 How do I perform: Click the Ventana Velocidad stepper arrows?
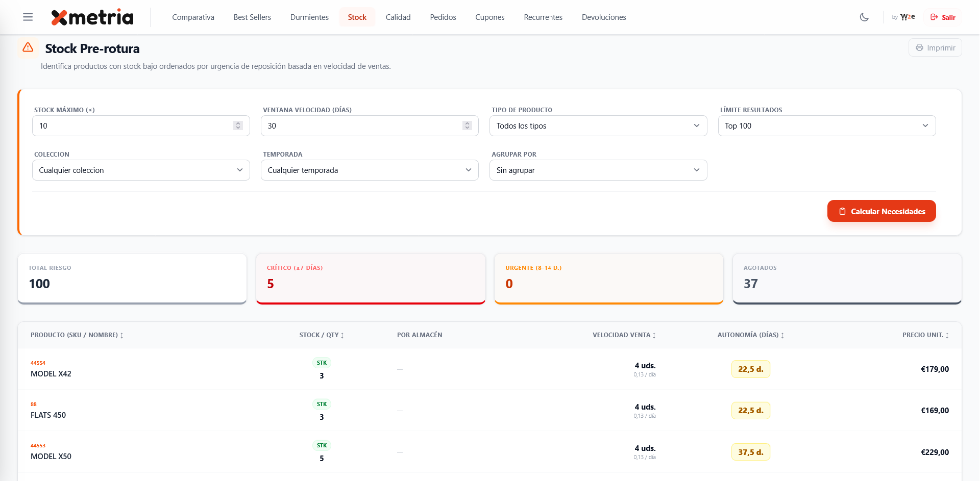click(x=467, y=125)
